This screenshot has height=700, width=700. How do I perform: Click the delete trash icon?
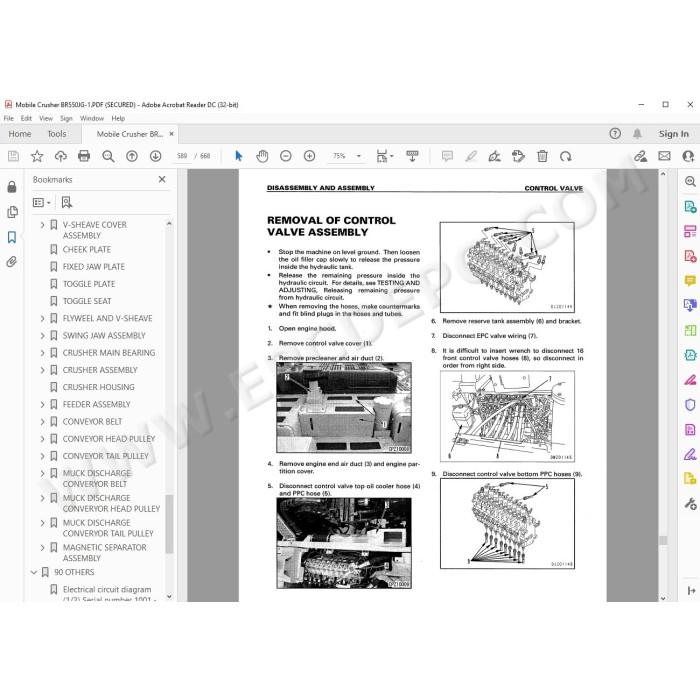pyautogui.click(x=542, y=156)
